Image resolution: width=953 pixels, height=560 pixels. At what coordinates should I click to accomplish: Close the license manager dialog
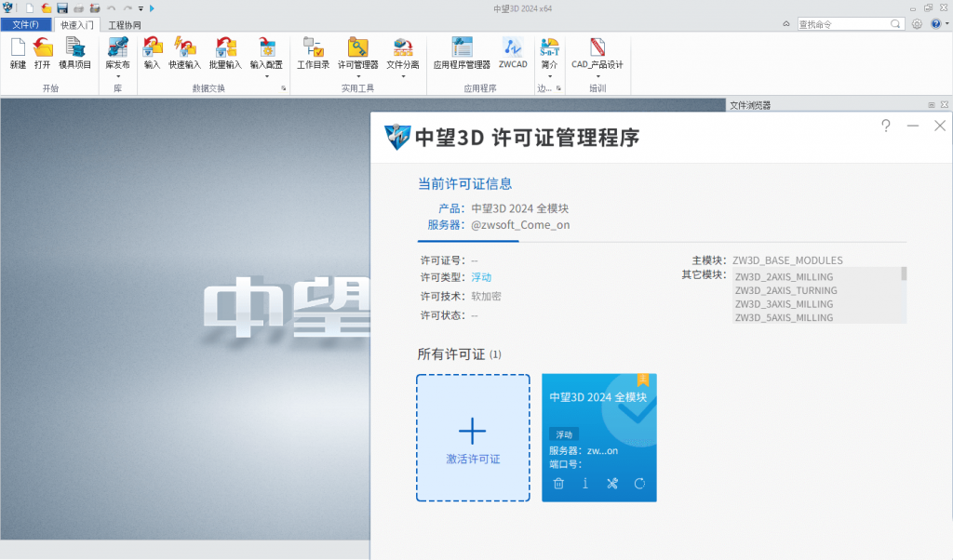(940, 126)
